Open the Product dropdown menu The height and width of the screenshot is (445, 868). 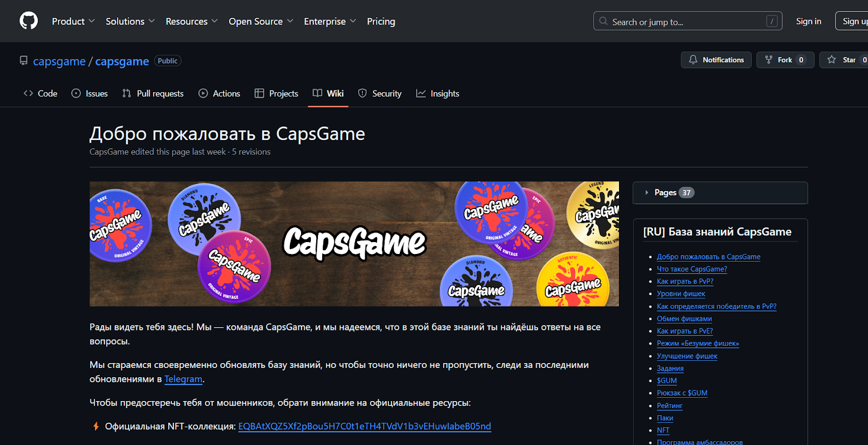pyautogui.click(x=73, y=21)
